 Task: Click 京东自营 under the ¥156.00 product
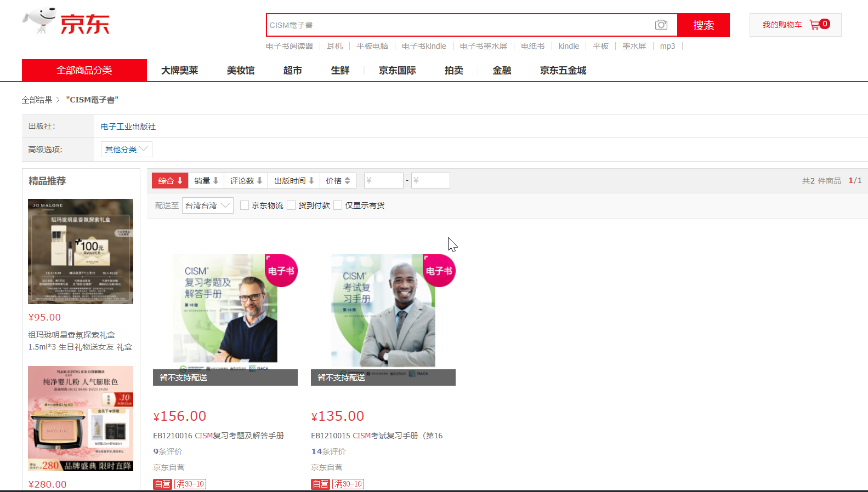(x=169, y=467)
